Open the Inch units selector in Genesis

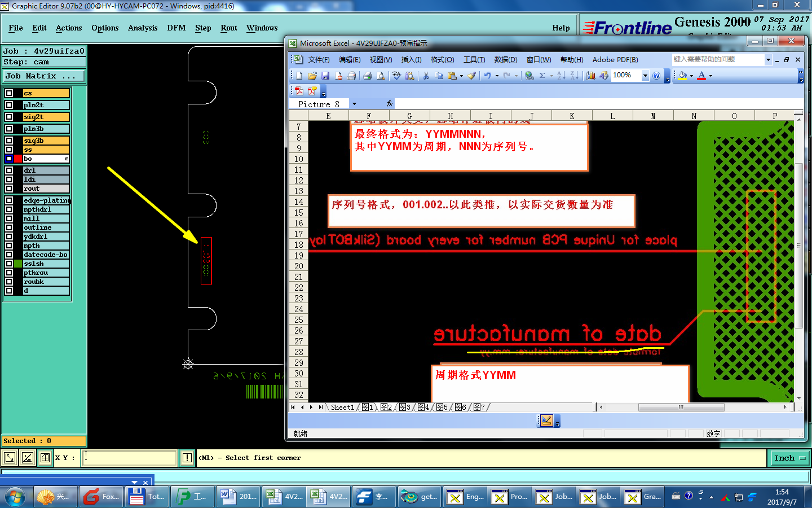(789, 458)
